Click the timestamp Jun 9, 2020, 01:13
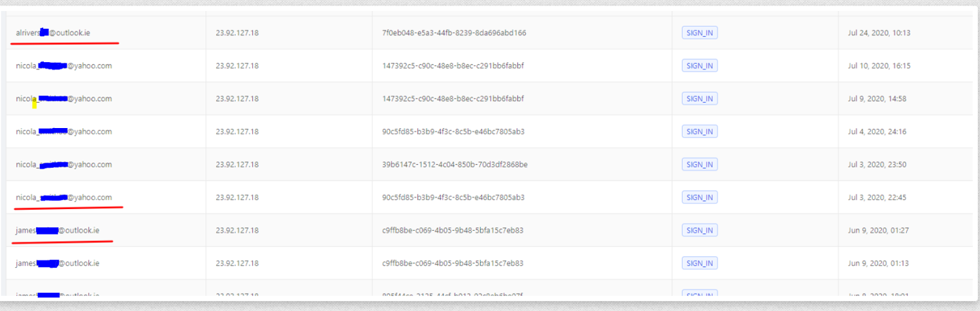980x311 pixels. [x=878, y=263]
